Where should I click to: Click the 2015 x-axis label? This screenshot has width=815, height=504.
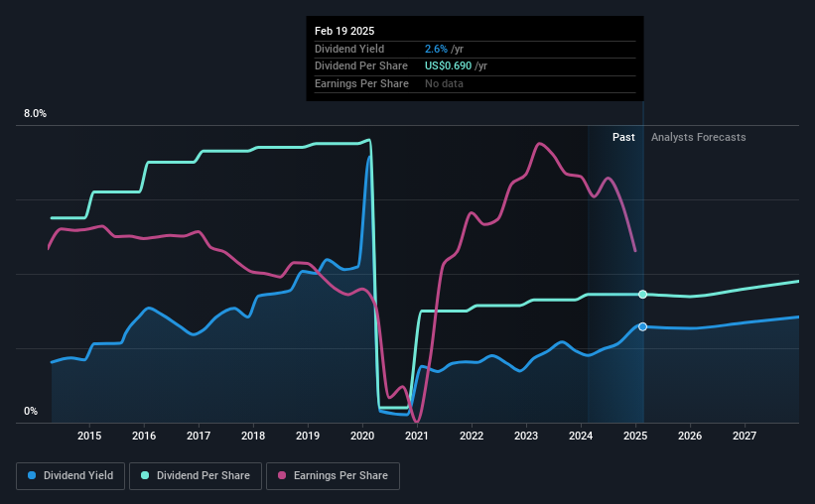(x=89, y=436)
